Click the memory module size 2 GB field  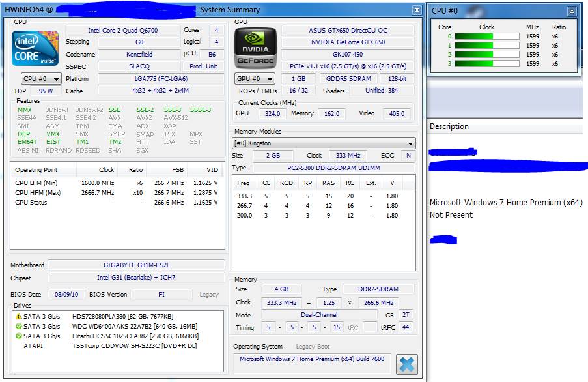273,156
